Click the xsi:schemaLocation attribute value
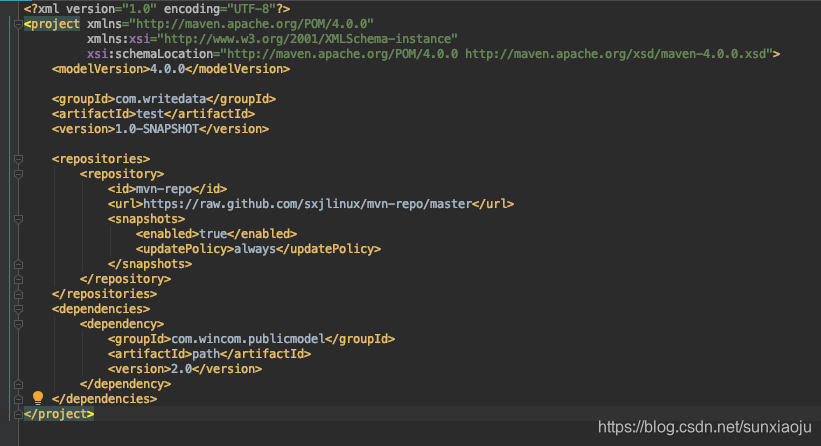The width and height of the screenshot is (821, 446). 496,54
